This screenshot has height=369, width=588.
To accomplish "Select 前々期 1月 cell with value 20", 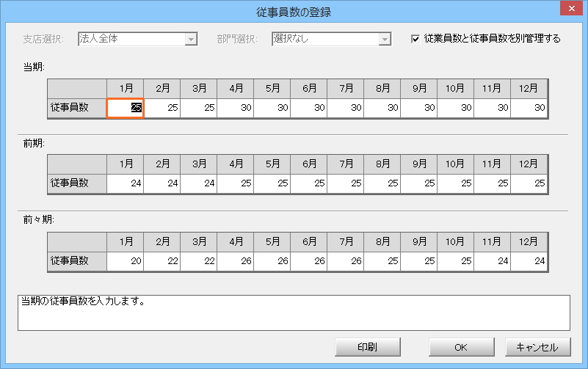I will pyautogui.click(x=125, y=261).
